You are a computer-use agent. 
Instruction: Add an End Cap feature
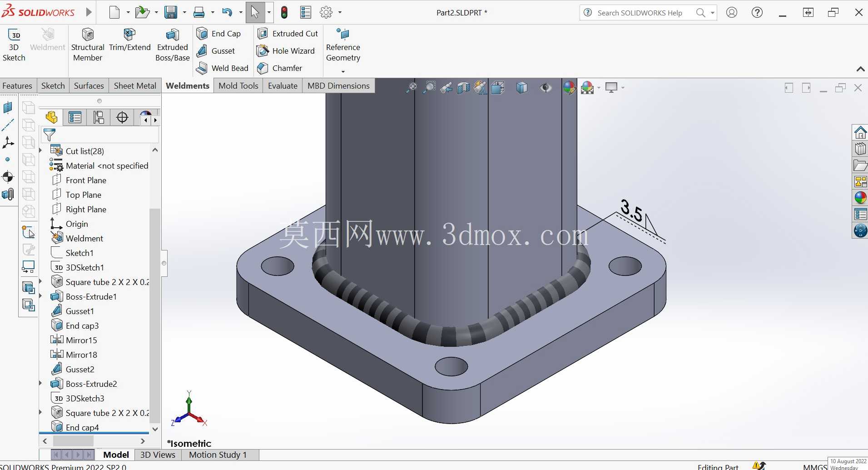coord(219,34)
